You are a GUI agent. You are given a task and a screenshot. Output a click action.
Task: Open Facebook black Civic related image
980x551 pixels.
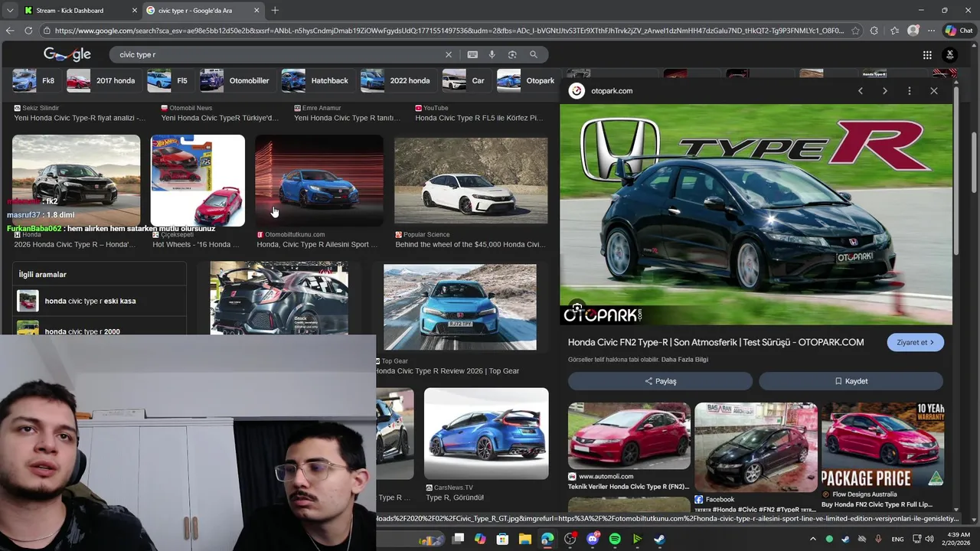[x=756, y=448]
